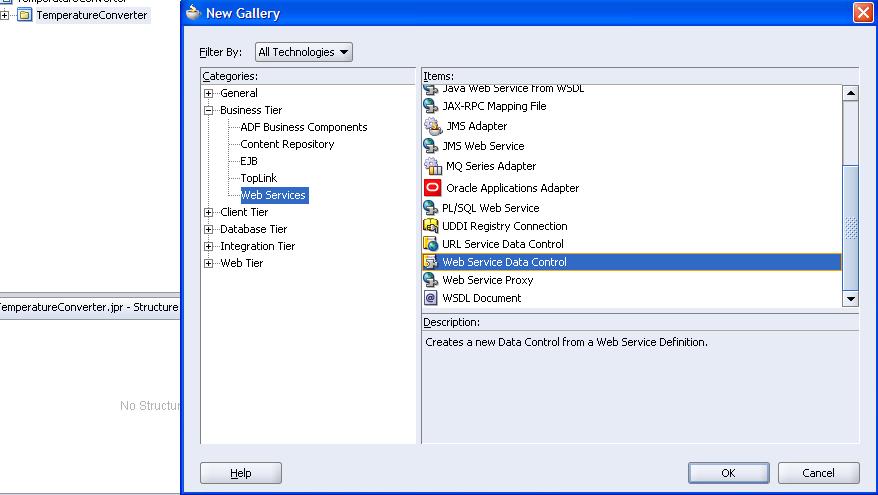878x495 pixels.
Task: Expand the Web Tier category
Action: [x=208, y=263]
